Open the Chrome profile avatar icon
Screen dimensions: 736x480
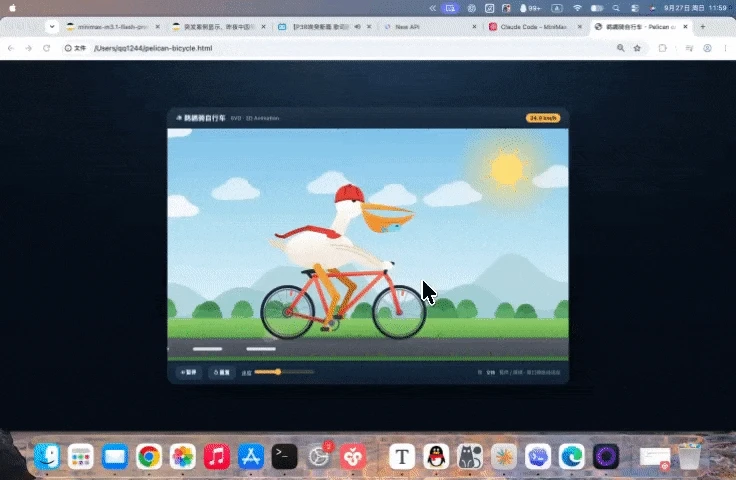(707, 48)
